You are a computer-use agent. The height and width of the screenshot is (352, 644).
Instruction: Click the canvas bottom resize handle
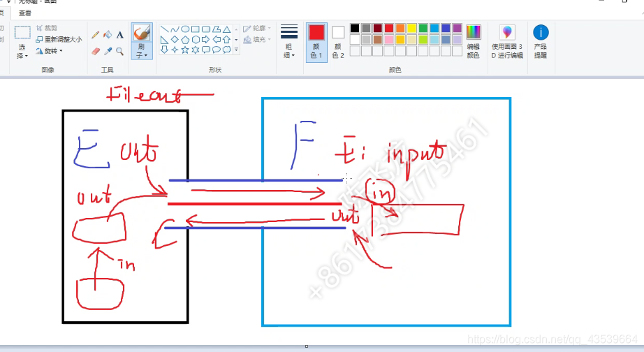click(x=307, y=346)
